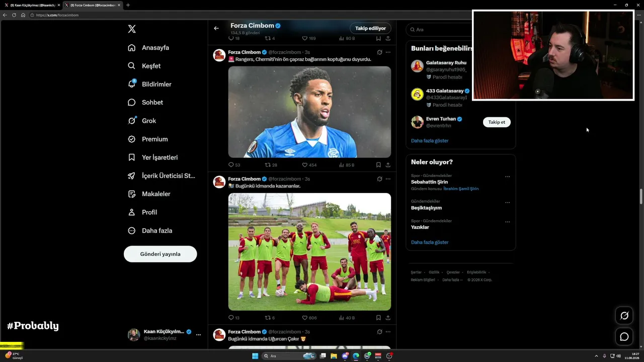Image resolution: width=644 pixels, height=362 pixels.
Task: Open Premium in the sidebar
Action: tap(148, 139)
